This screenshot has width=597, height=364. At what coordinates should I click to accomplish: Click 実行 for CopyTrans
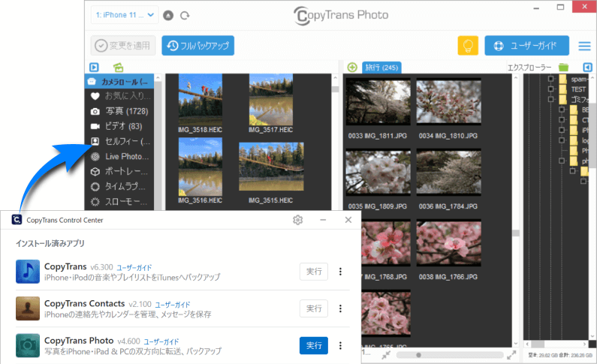coord(314,272)
